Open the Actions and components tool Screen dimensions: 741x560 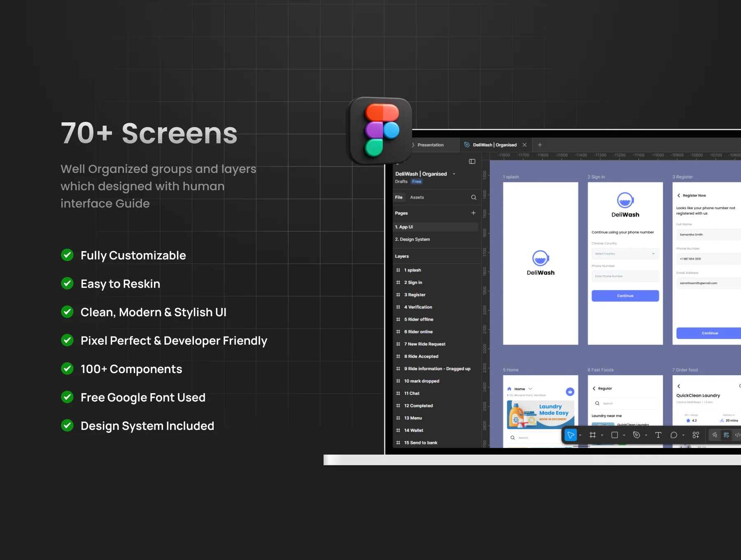[696, 435]
